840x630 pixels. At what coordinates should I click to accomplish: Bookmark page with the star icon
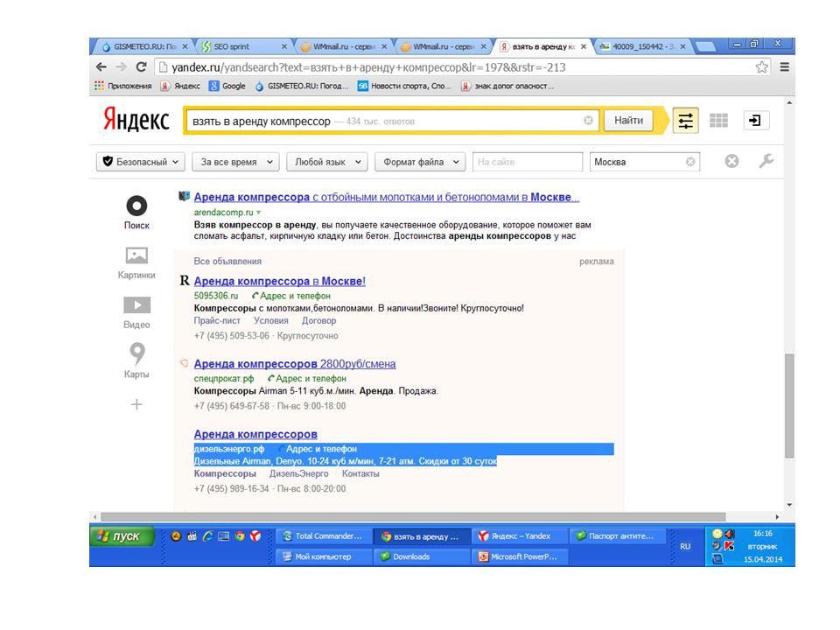[x=761, y=67]
